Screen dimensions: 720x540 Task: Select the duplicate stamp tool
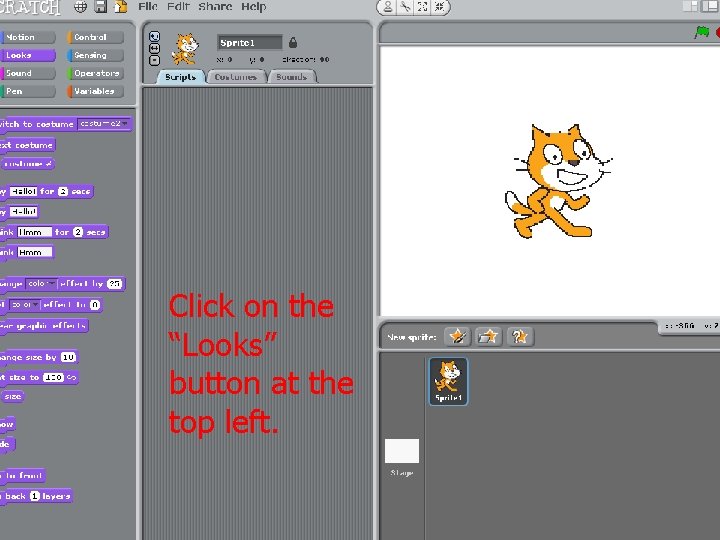[388, 7]
